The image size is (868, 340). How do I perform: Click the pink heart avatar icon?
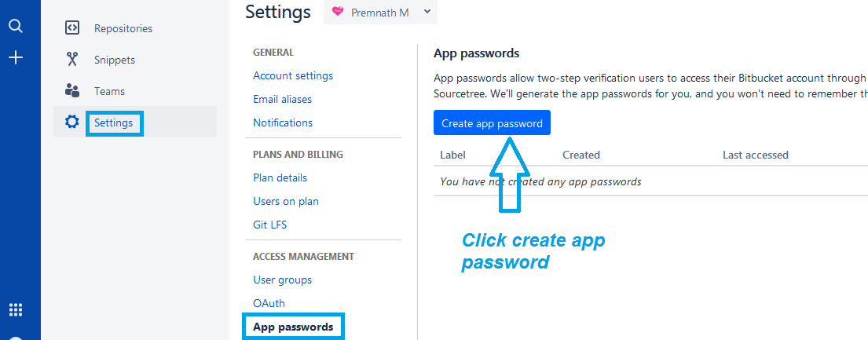click(x=338, y=12)
